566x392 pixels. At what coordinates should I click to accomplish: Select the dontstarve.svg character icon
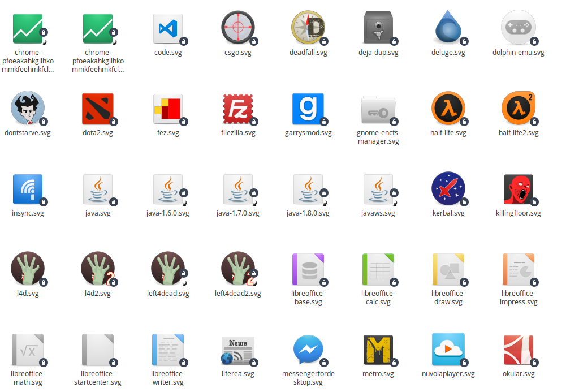pos(28,108)
